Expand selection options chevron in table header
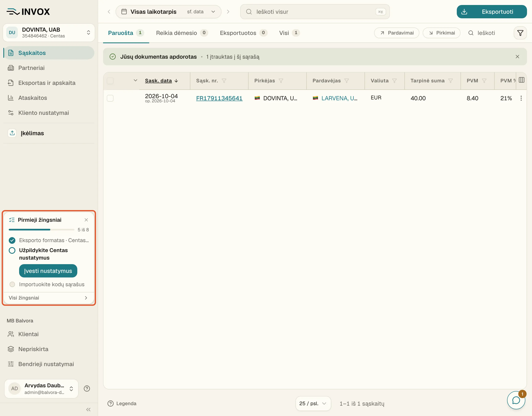The image size is (532, 416). (x=135, y=80)
